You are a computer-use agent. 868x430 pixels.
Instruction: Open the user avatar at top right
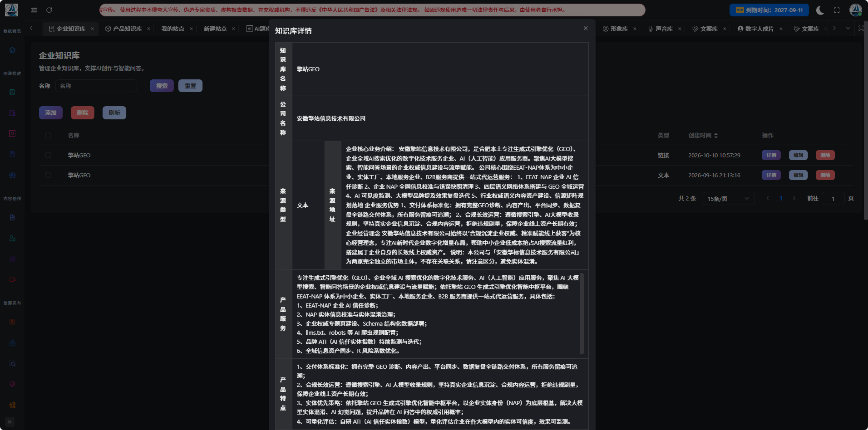[855, 10]
